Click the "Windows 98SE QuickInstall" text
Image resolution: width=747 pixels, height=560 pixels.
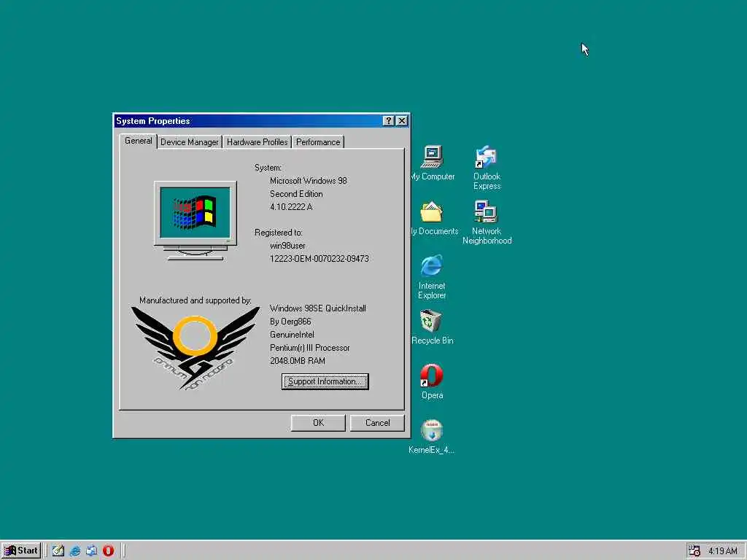[x=318, y=308]
